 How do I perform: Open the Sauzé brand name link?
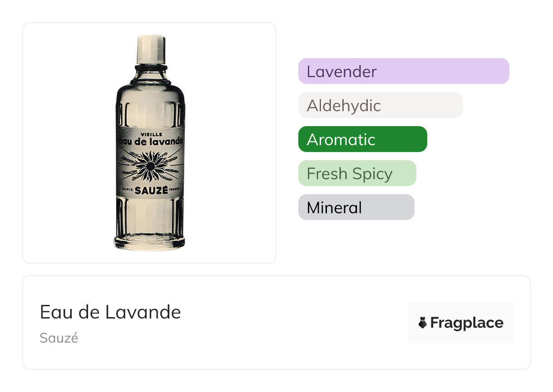tap(59, 338)
